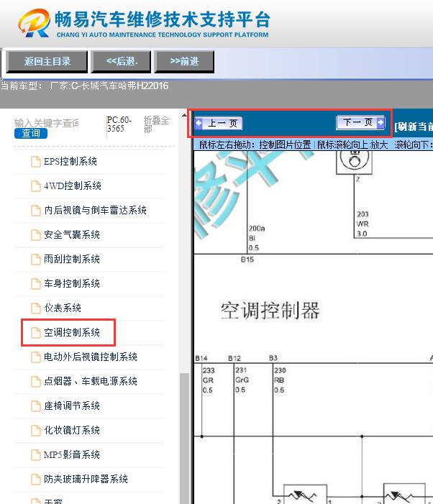The width and height of the screenshot is (433, 504).
Task: Open 空调控制系统 entry
Action: pyautogui.click(x=72, y=332)
